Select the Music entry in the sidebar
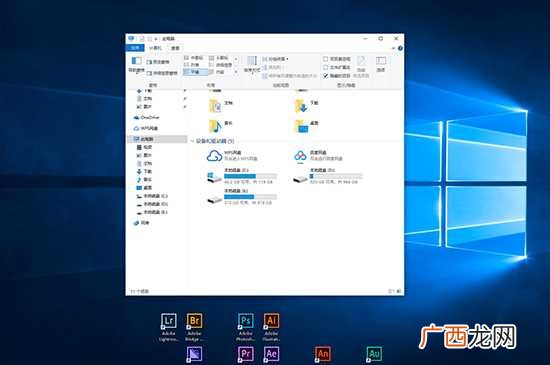 pyautogui.click(x=144, y=180)
